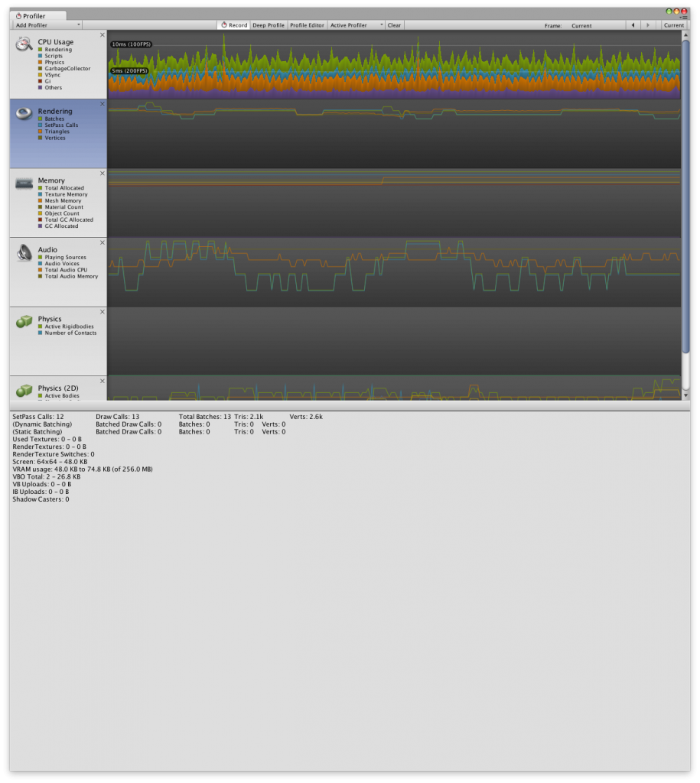The image size is (700, 783).
Task: Click the VRAM usage statistic line
Action: pyautogui.click(x=83, y=469)
